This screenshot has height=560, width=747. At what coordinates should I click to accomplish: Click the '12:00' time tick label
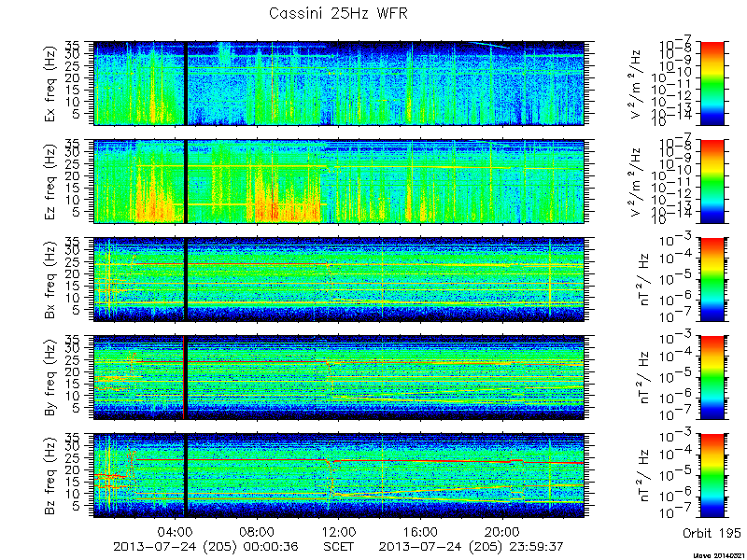tap(339, 531)
